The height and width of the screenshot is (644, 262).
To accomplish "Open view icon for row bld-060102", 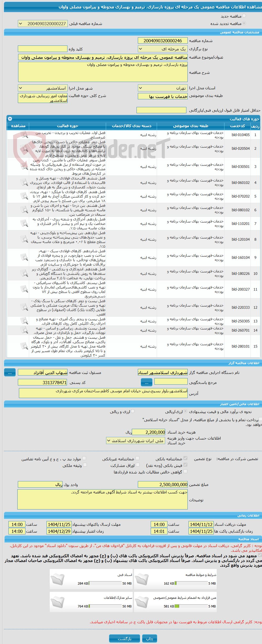I will (24, 182).
